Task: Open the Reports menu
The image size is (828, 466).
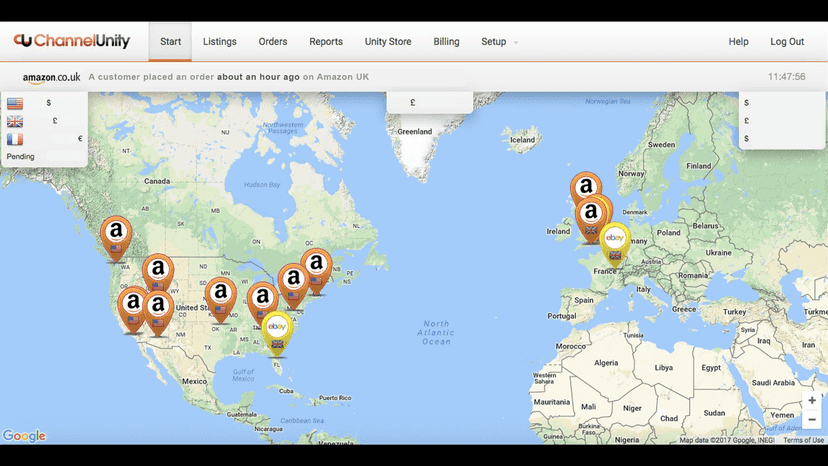Action: pos(326,42)
